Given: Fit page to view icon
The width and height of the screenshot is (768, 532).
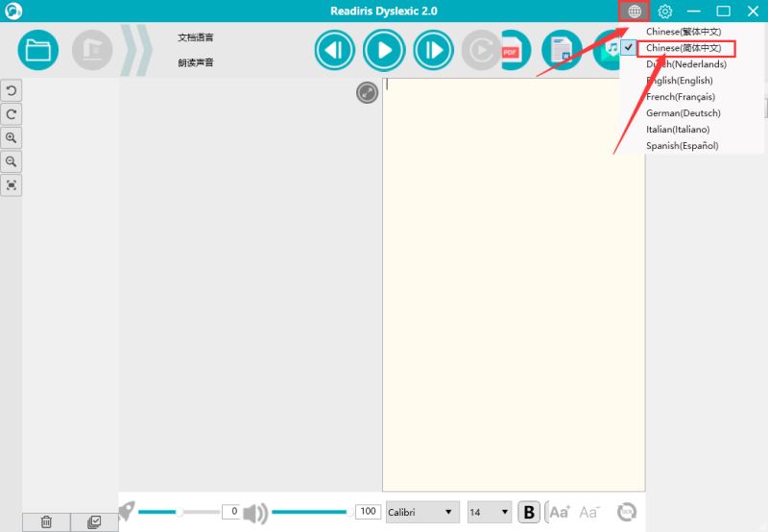Looking at the screenshot, I should point(11,184).
